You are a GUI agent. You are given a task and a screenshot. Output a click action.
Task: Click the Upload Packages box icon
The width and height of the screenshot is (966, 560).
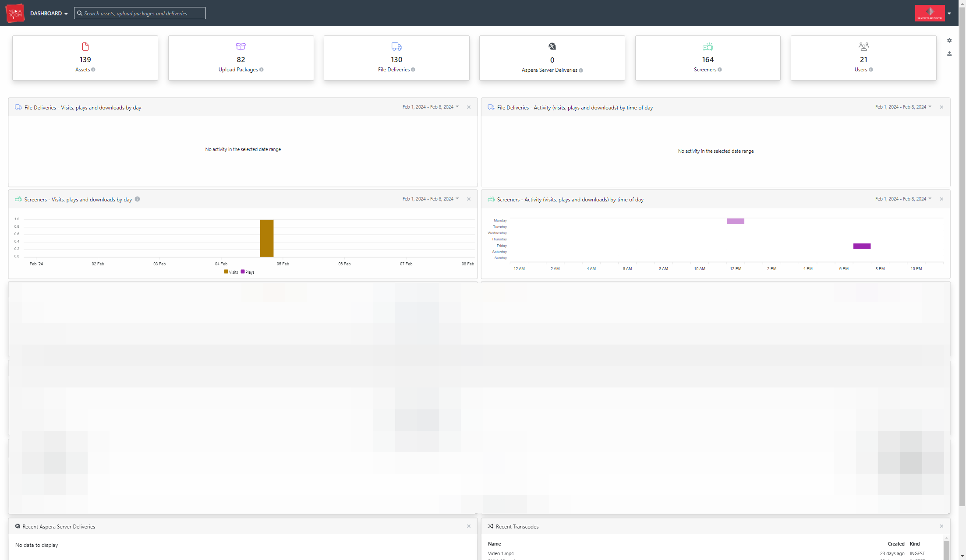coord(241,46)
